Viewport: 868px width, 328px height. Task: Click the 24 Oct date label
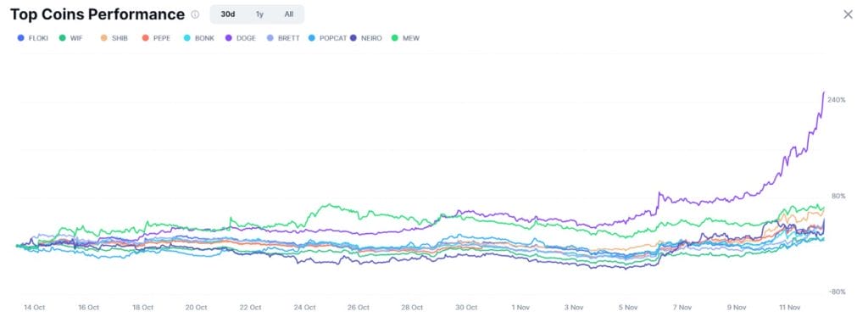[x=304, y=307]
